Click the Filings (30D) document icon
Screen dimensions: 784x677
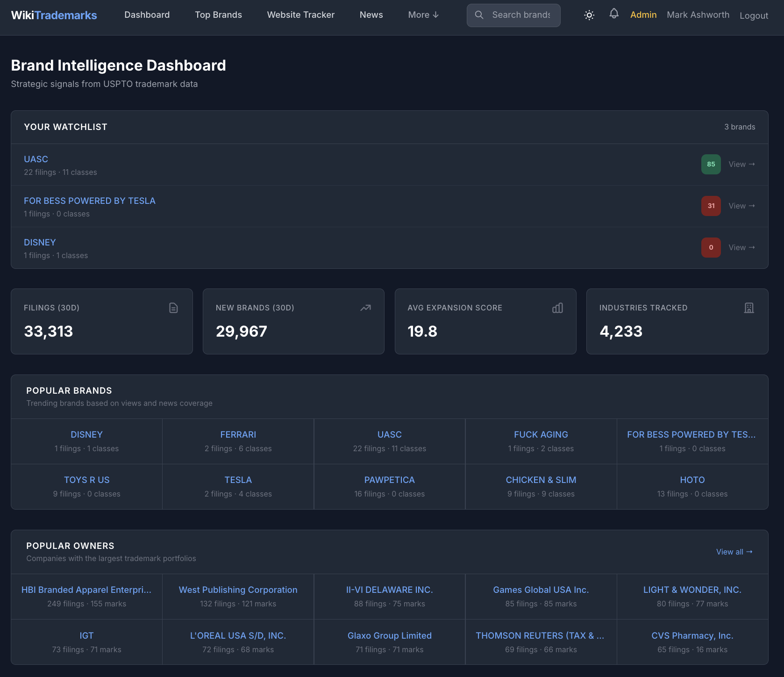[x=173, y=308]
